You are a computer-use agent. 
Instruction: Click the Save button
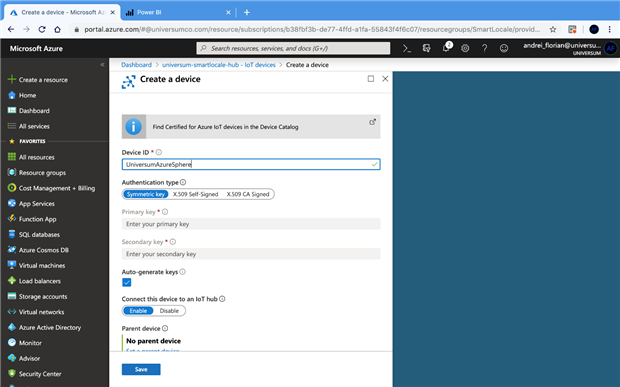point(141,369)
